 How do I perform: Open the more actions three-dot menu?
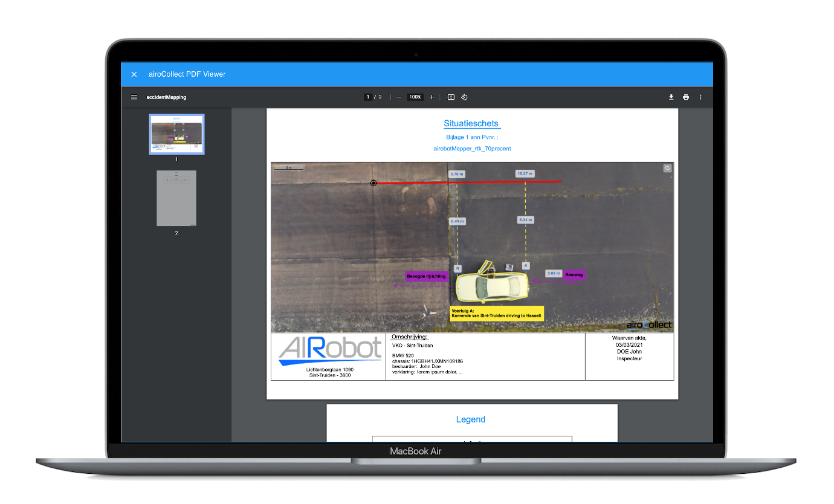tap(700, 97)
